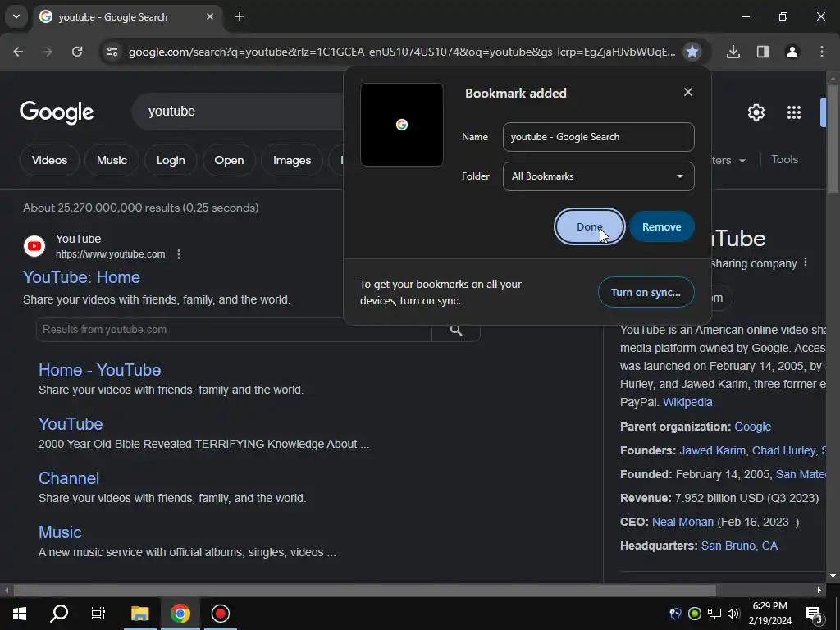
Task: Open the Windows Start menu
Action: tap(20, 613)
